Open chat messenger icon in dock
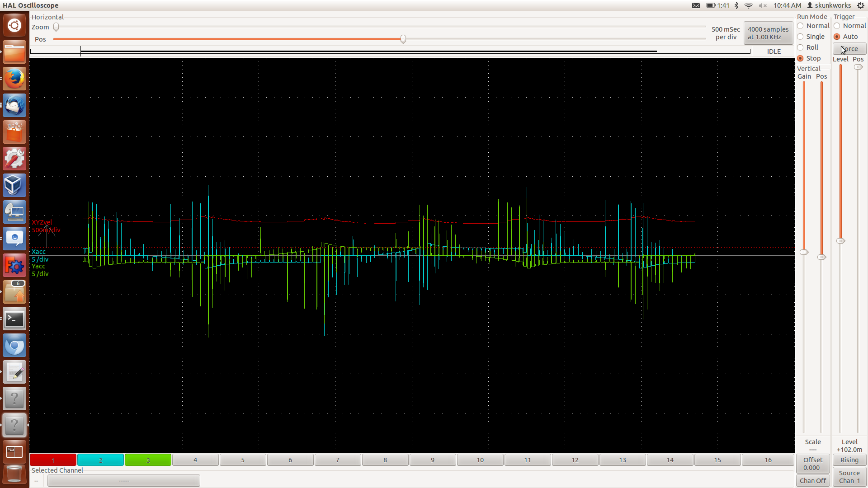868x488 pixels. (14, 239)
